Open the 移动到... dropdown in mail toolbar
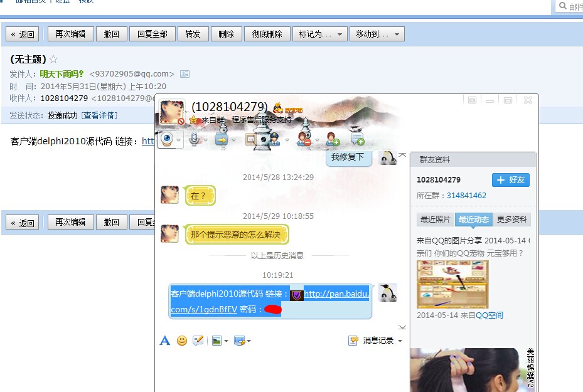 pyautogui.click(x=377, y=34)
